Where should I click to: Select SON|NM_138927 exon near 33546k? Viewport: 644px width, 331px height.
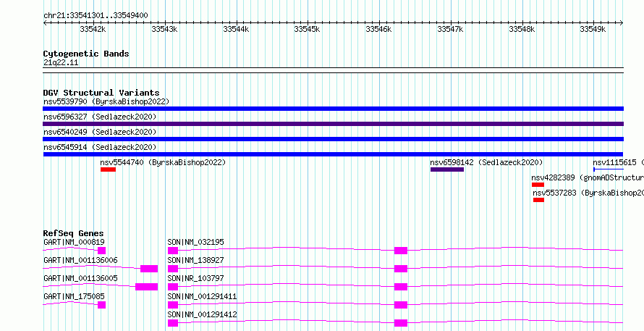(x=401, y=269)
